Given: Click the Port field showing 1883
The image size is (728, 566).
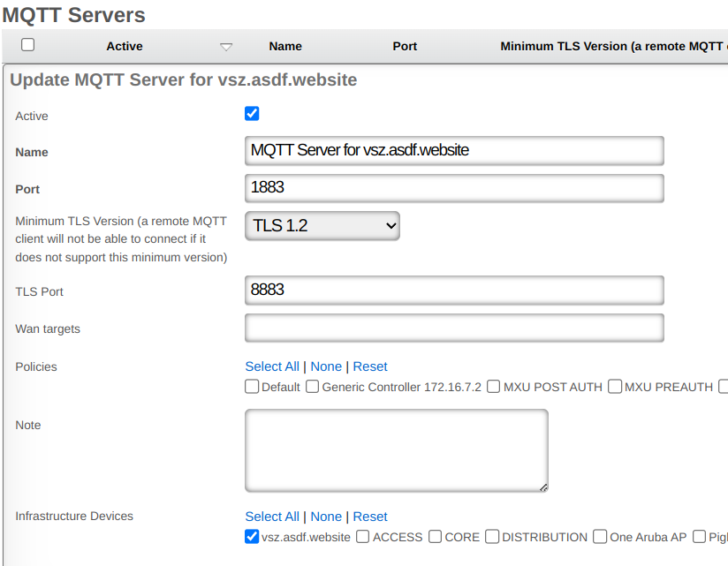Looking at the screenshot, I should point(454,188).
